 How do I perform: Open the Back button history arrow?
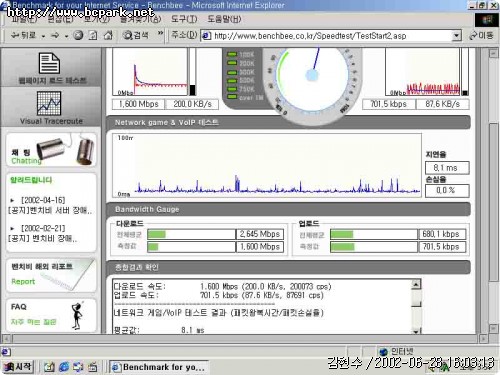[43, 36]
